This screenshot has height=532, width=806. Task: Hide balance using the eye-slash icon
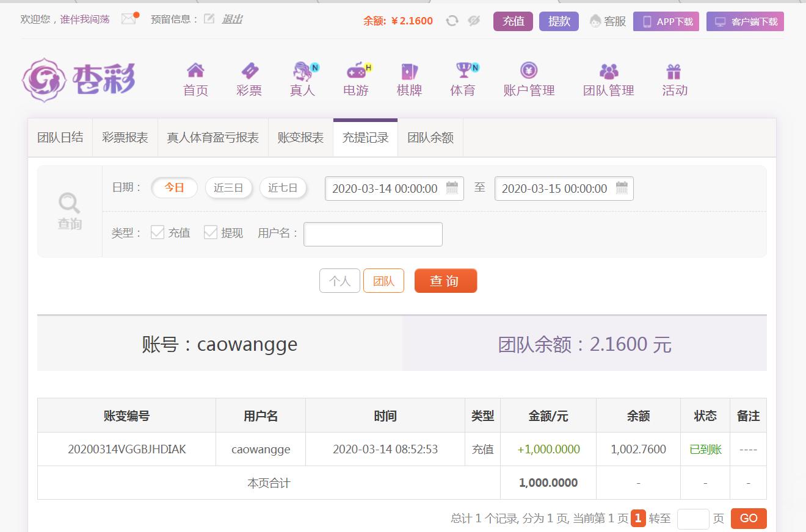[x=474, y=21]
